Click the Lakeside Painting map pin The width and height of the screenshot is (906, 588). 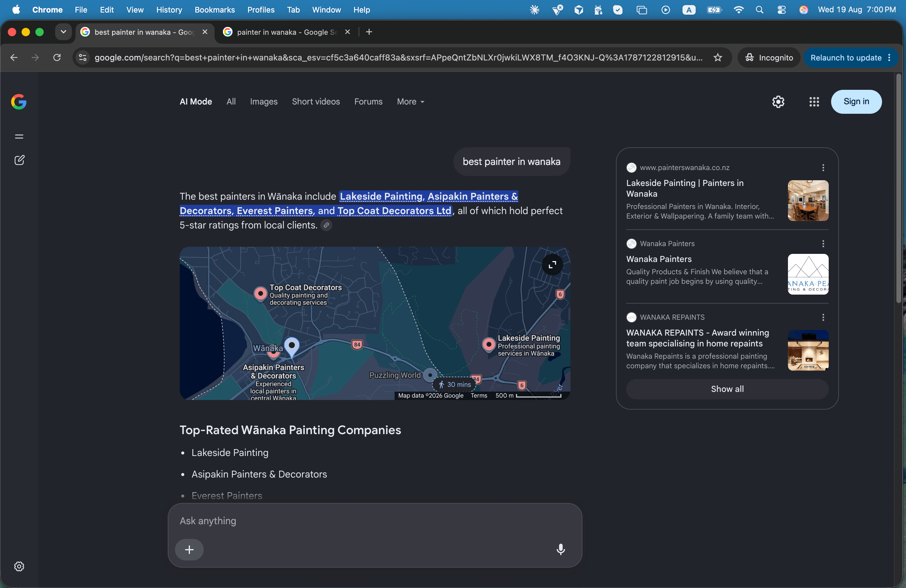[489, 345]
